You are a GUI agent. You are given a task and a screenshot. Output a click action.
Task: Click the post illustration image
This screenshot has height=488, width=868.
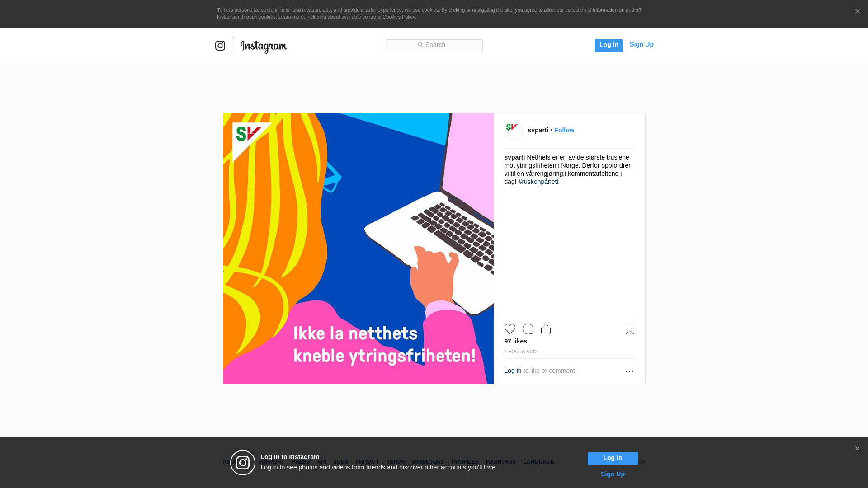coord(359,249)
